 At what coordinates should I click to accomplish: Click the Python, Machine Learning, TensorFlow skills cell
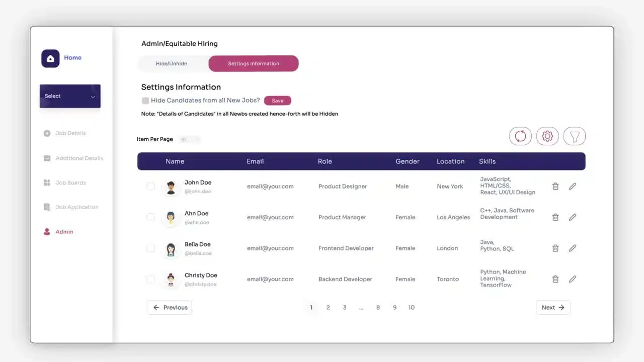[503, 279]
